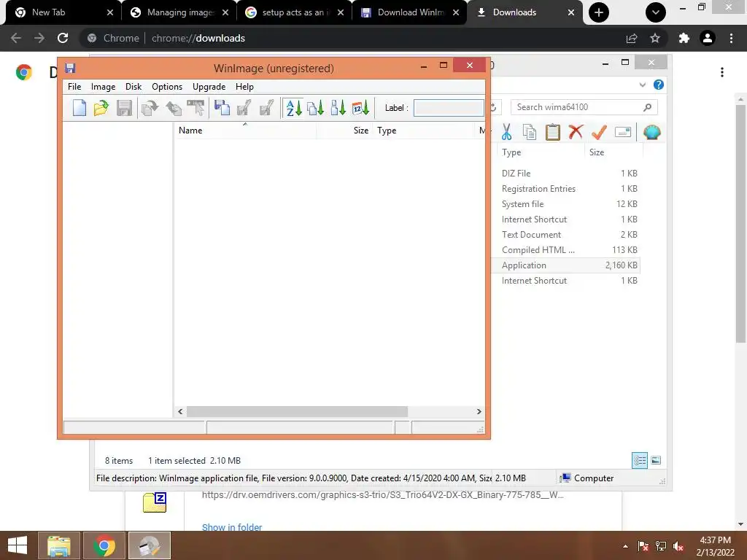Viewport: 747px width, 560px height.
Task: Click the Type column header in Explorer
Action: pos(541,152)
